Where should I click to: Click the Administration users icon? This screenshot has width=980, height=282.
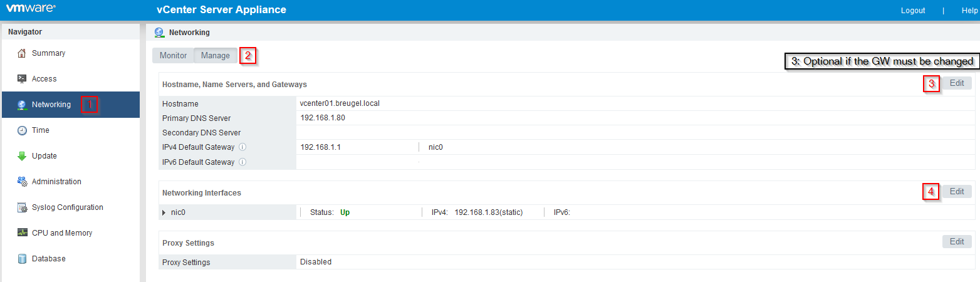tap(22, 182)
